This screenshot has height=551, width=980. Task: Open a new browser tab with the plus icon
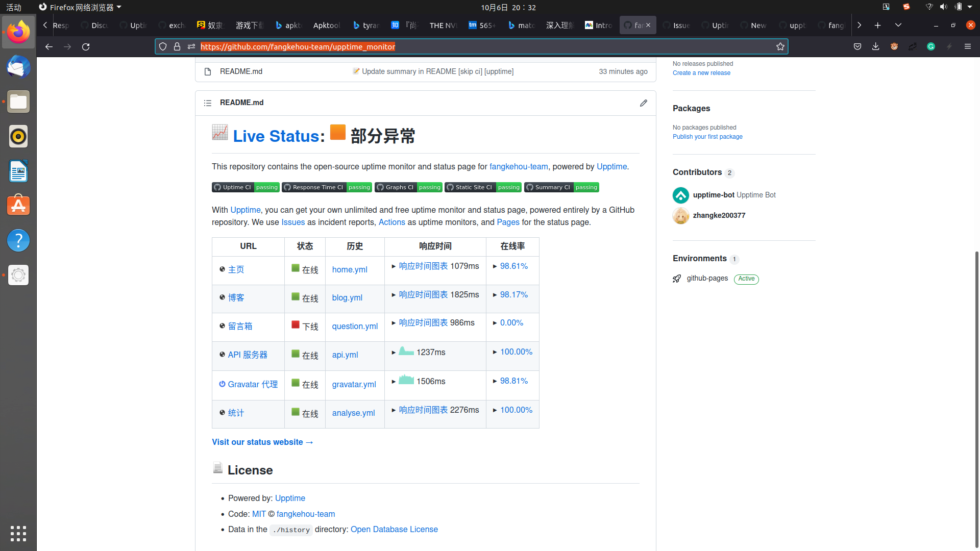(877, 25)
